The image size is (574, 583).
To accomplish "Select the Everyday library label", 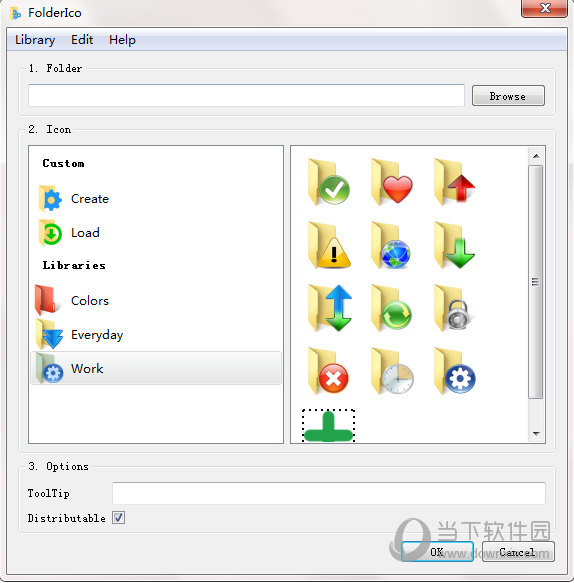I will [x=97, y=335].
